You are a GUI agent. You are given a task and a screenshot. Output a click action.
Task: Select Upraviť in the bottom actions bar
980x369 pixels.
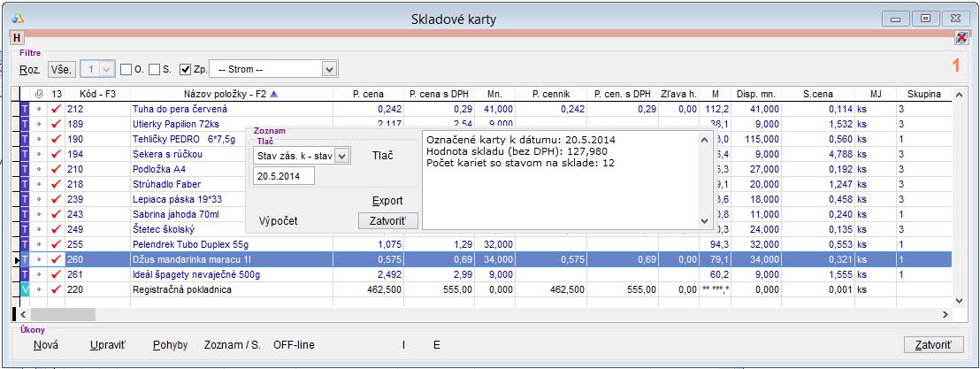[108, 345]
